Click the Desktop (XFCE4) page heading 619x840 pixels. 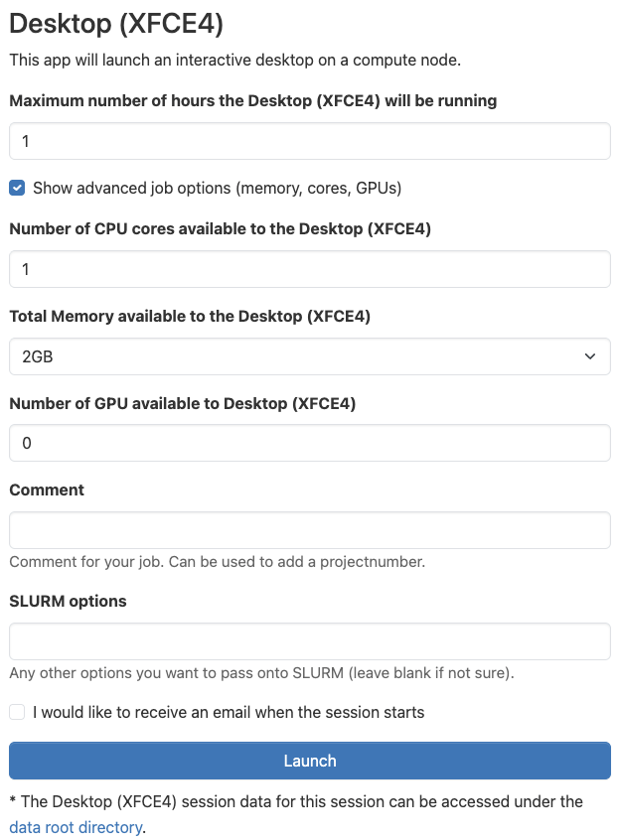click(x=115, y=24)
